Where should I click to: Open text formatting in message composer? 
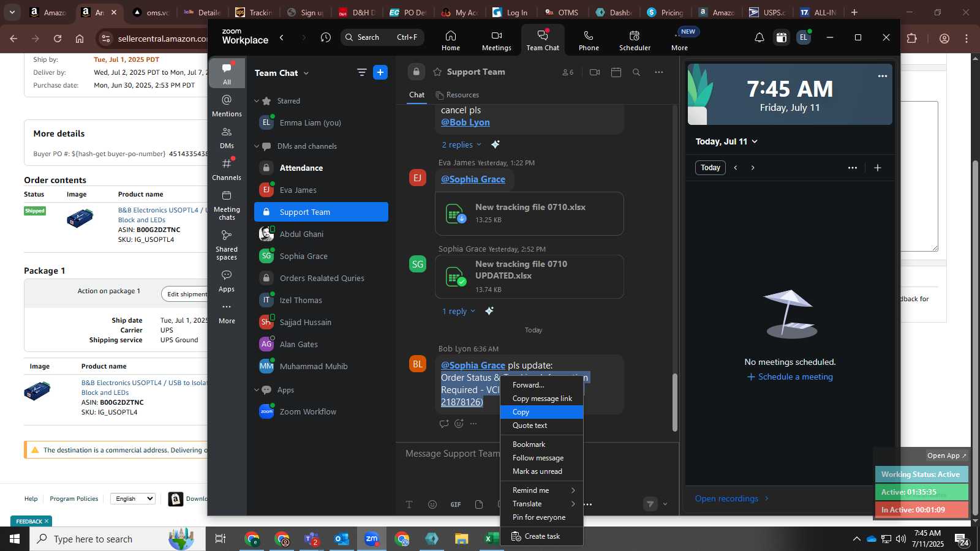click(x=409, y=504)
